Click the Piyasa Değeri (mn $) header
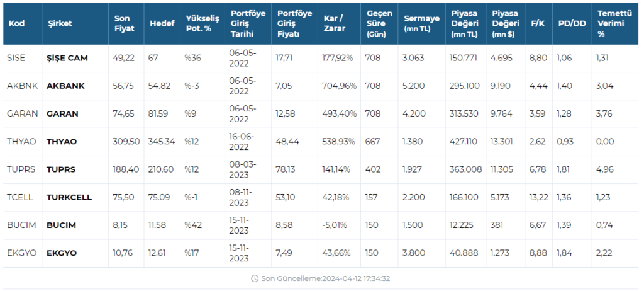The image size is (644, 291). pyautogui.click(x=506, y=24)
